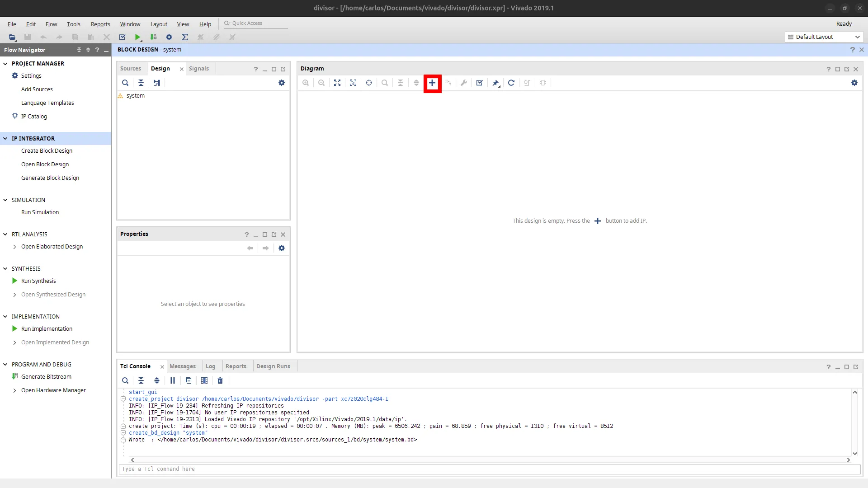Click the Open Project folder icon
Viewport: 868px width, 488px height.
tap(12, 37)
